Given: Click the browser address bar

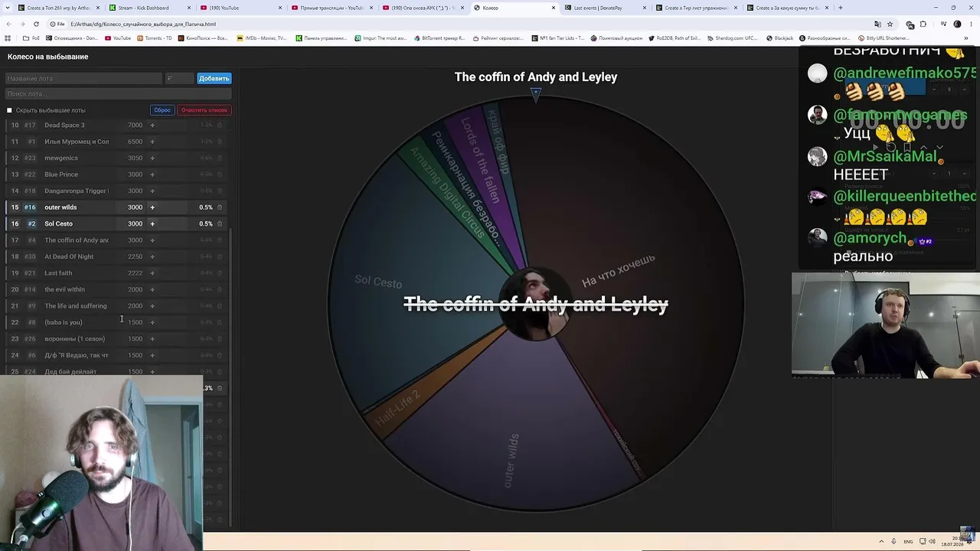Looking at the screenshot, I should pyautogui.click(x=459, y=24).
